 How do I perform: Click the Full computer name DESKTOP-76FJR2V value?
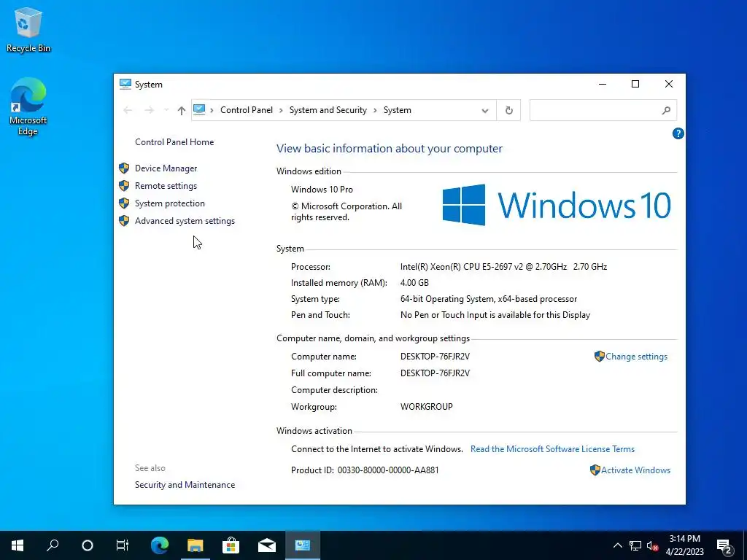[x=435, y=373]
